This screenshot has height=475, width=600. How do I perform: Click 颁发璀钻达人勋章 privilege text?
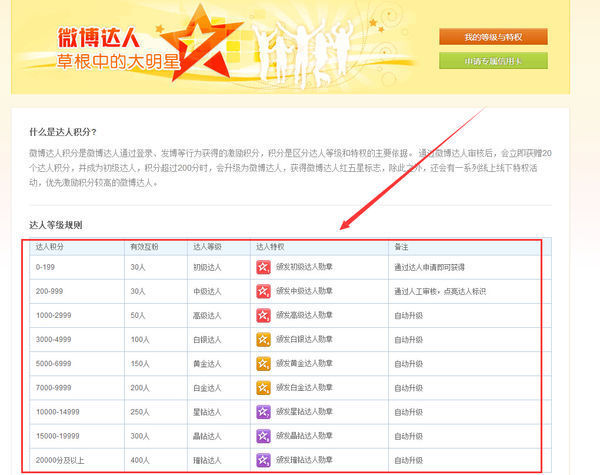(304, 460)
